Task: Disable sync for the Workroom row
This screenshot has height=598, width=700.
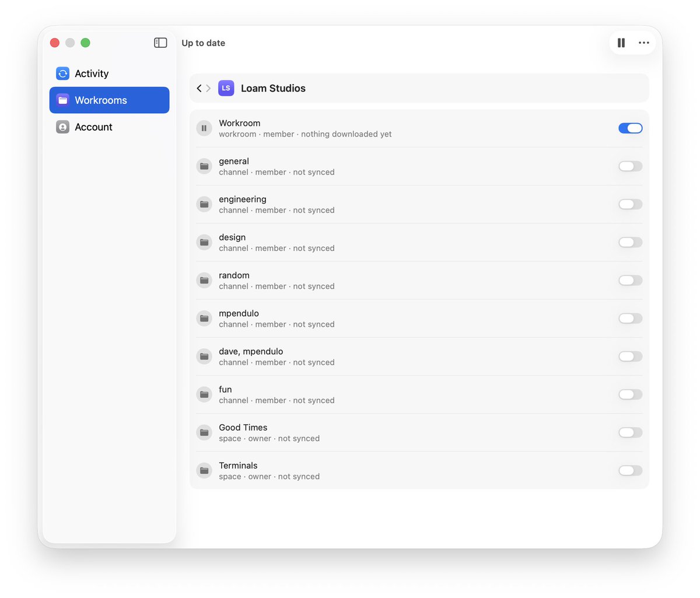Action: [631, 128]
